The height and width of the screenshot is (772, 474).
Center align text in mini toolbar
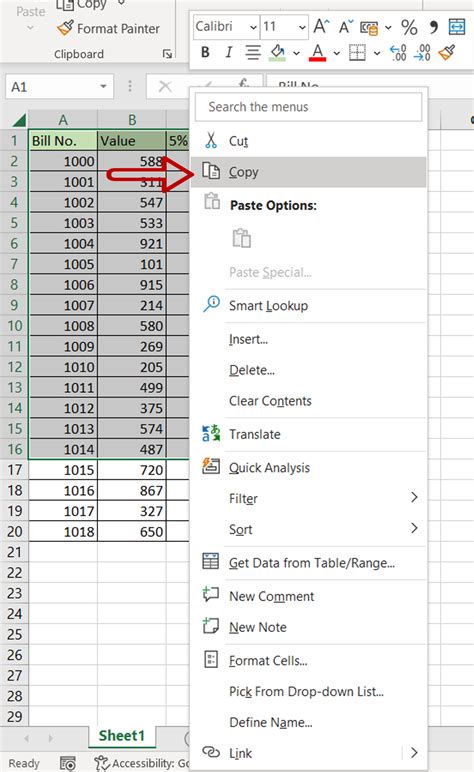click(253, 52)
